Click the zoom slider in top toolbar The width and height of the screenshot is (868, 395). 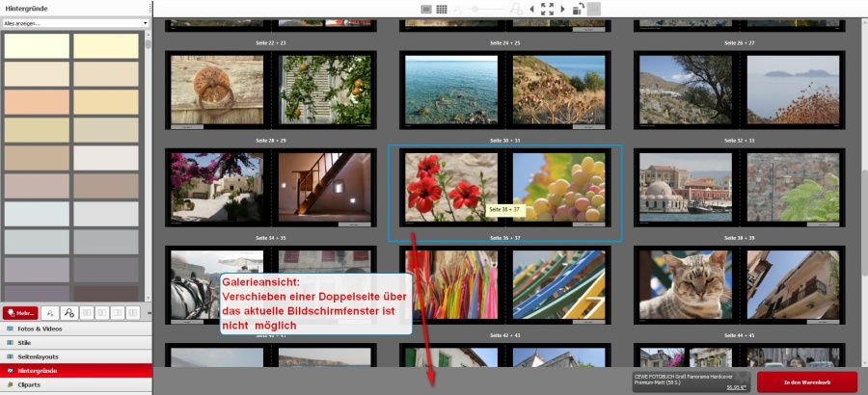[489, 9]
